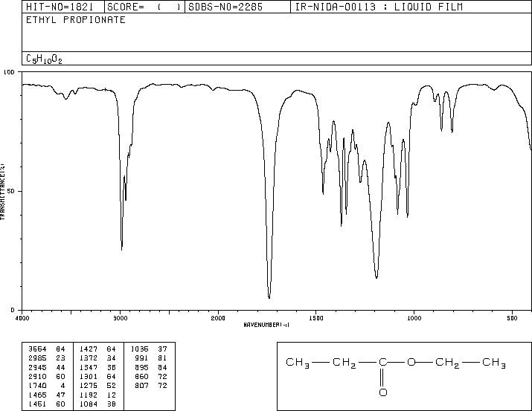Select peak table entry 1427
Viewport: 532px width, 411px height.
click(89, 349)
